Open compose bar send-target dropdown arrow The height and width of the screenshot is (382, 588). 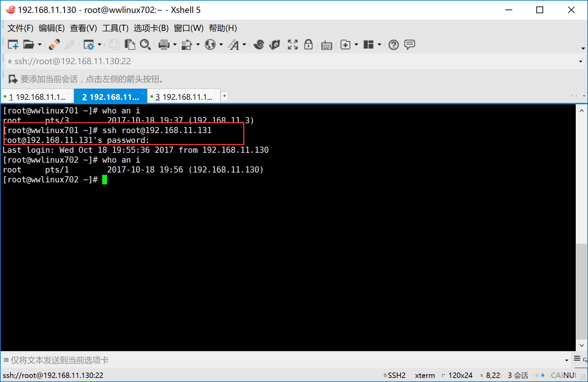tap(567, 360)
